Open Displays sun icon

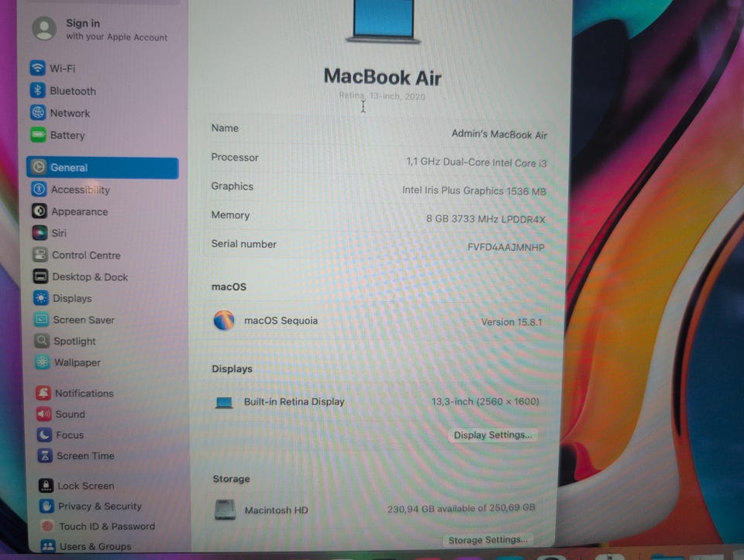41,297
